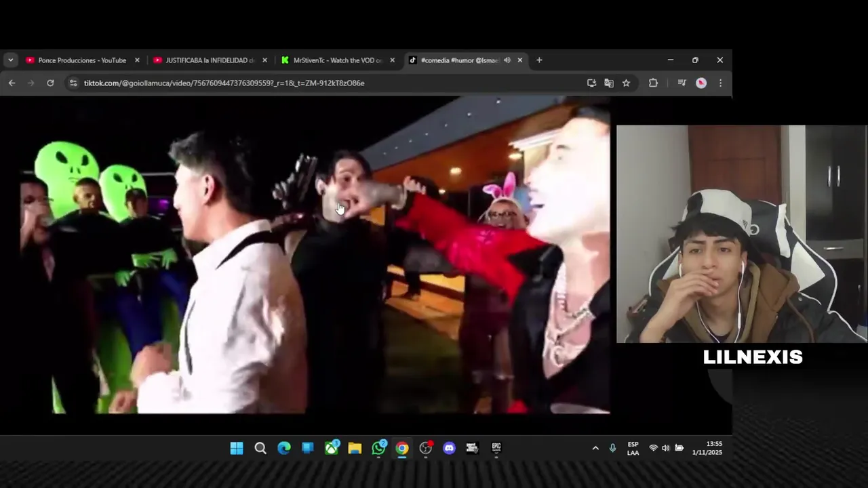
Task: Switch to Google Chrome on the taskbar
Action: [x=402, y=448]
